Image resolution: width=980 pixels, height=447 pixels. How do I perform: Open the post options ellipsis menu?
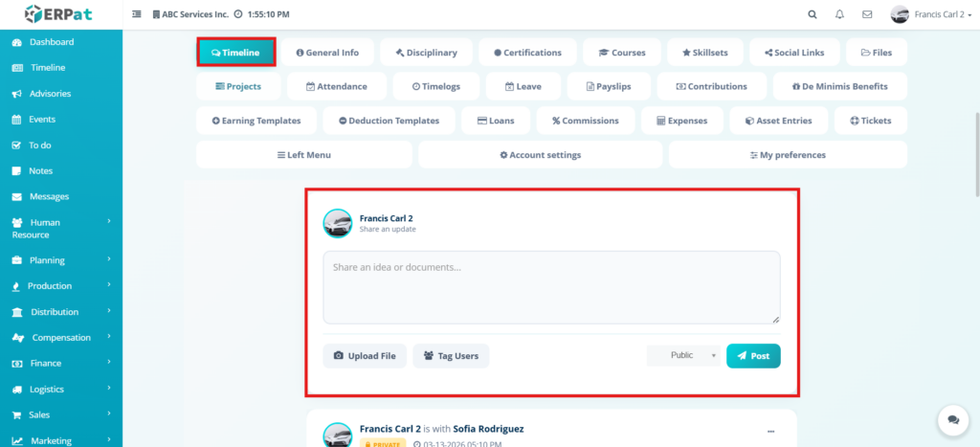tap(770, 432)
